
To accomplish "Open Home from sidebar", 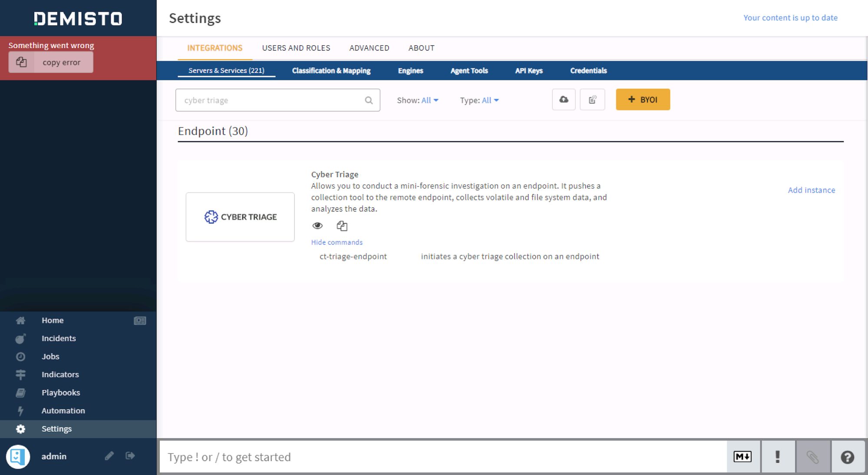I will click(53, 320).
